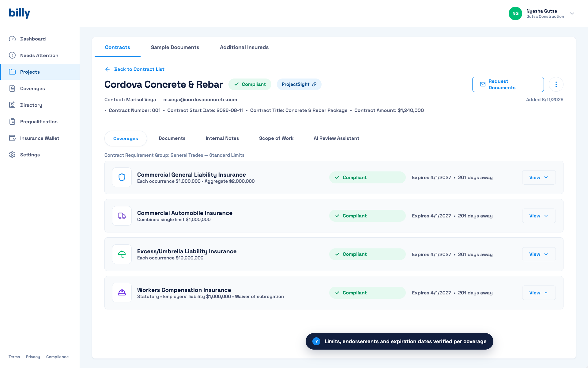Select the Coverages sub-tab
Image resolution: width=588 pixels, height=368 pixels.
click(x=126, y=139)
